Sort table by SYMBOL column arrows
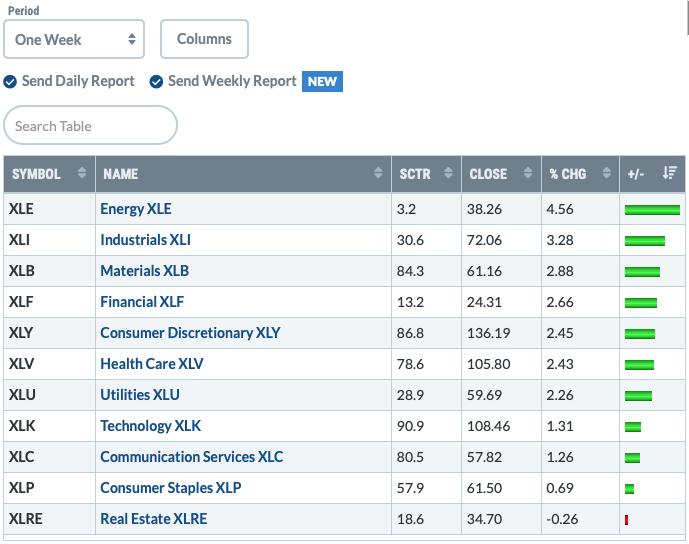This screenshot has width=689, height=544. pyautogui.click(x=82, y=172)
